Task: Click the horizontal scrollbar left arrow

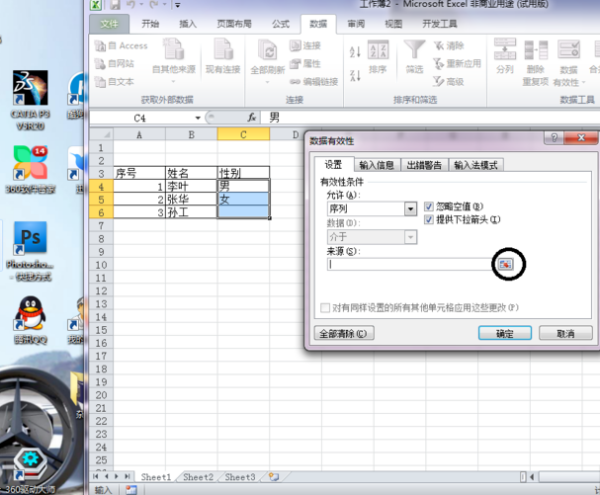Action: [x=532, y=477]
